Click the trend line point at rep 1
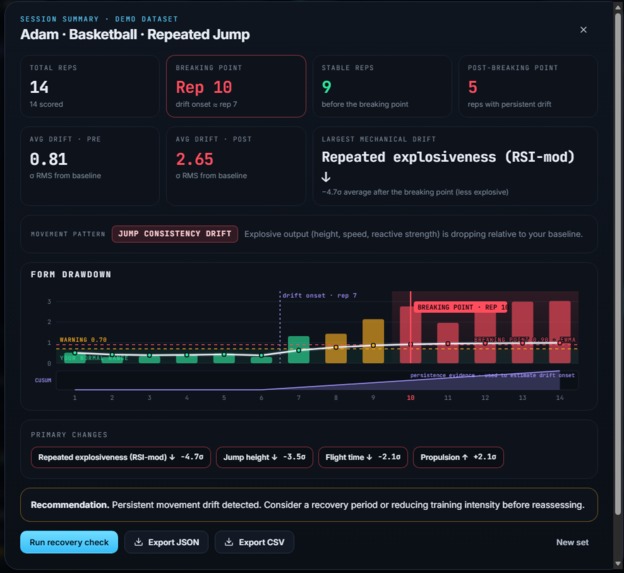 [x=75, y=353]
